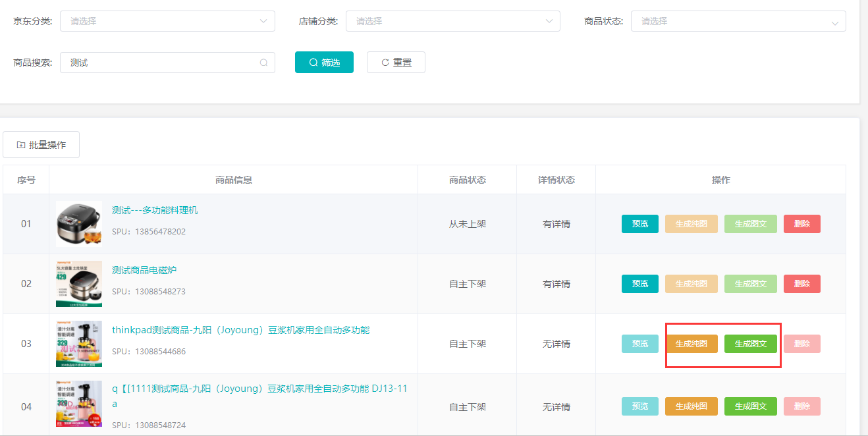
Task: Open thumbnail of 多功能料理机 product
Action: click(79, 224)
